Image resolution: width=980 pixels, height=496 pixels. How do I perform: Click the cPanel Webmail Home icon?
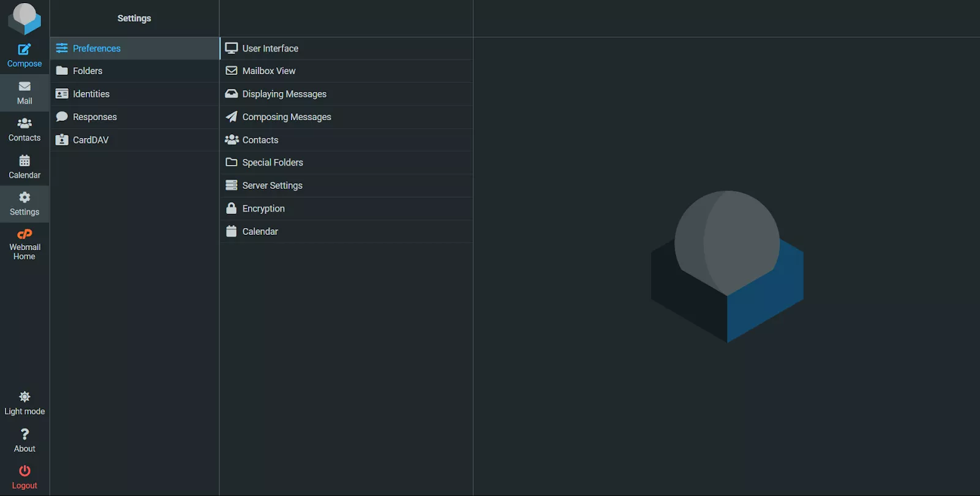[x=24, y=235]
